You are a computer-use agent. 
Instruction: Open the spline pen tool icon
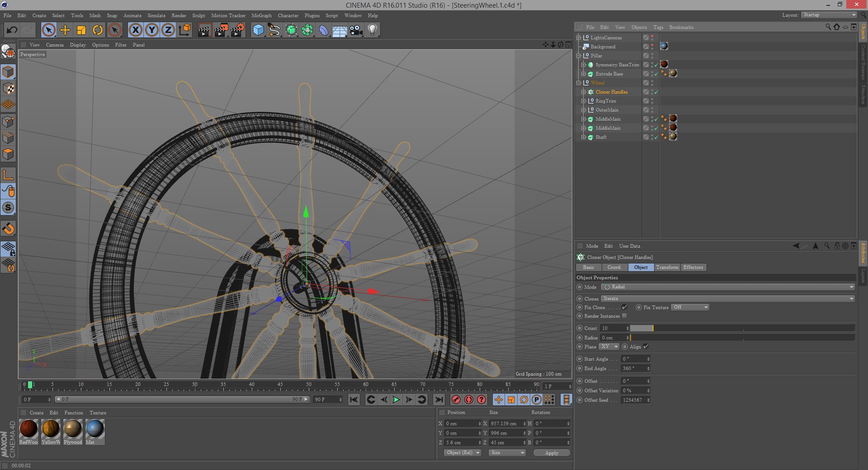[x=274, y=30]
